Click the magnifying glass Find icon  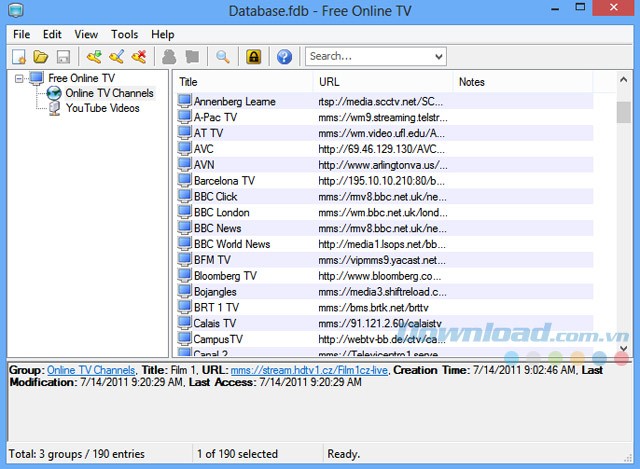(x=222, y=57)
